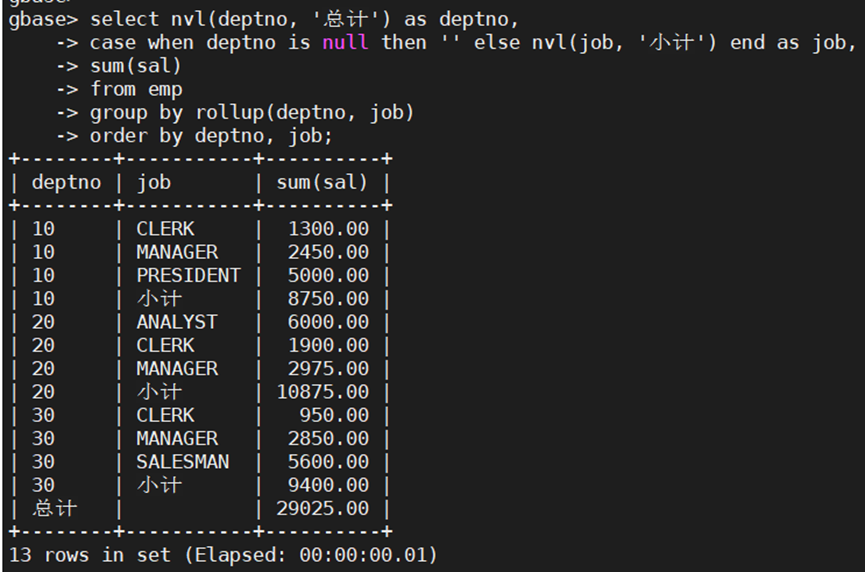Click the 'job' column header in table
The height and width of the screenshot is (572, 865).
point(154,183)
